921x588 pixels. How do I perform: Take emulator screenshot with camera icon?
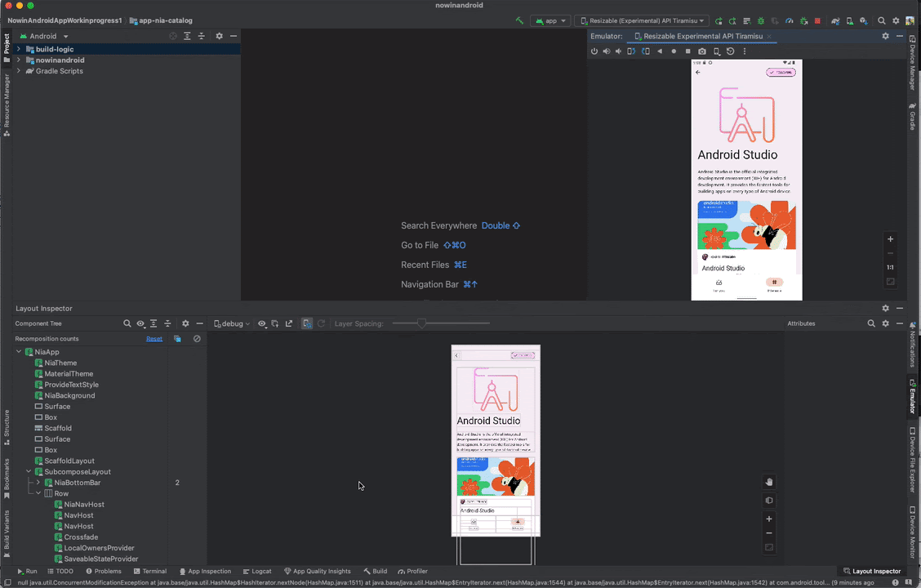click(702, 51)
